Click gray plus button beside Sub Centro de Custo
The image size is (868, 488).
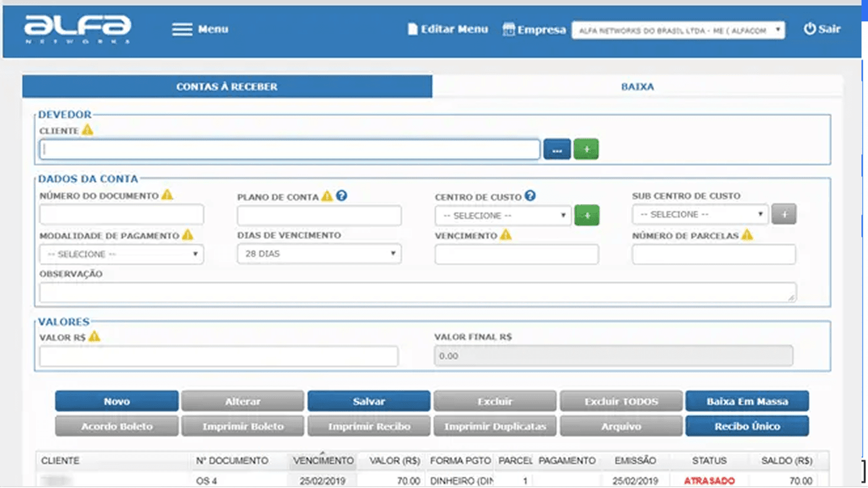pyautogui.click(x=784, y=214)
